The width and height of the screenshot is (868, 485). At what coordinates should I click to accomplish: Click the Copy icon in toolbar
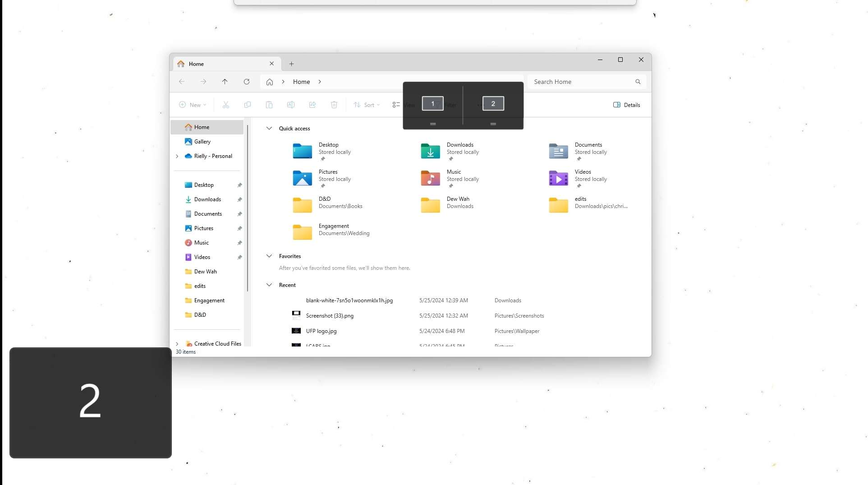click(248, 105)
